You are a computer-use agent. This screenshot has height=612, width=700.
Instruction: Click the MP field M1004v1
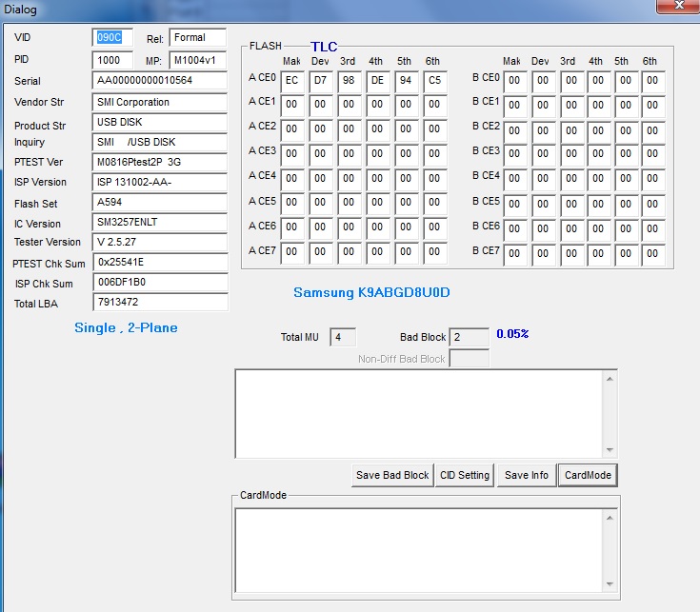198,60
